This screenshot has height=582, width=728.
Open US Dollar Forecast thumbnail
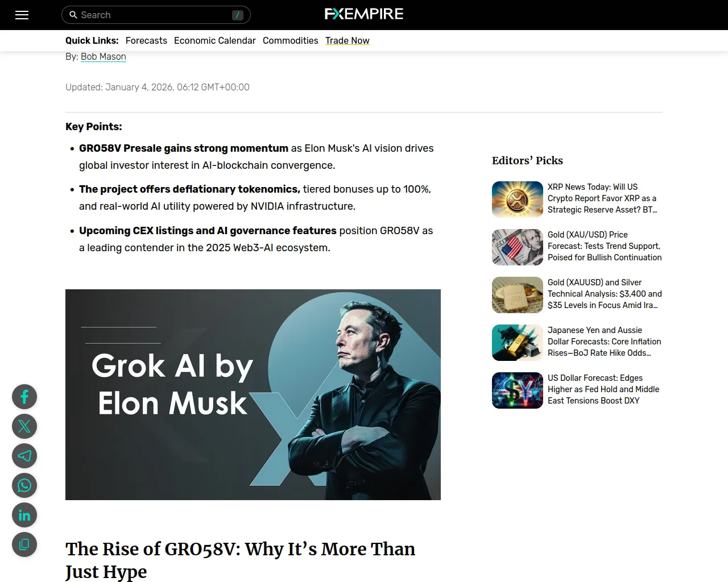pos(518,390)
